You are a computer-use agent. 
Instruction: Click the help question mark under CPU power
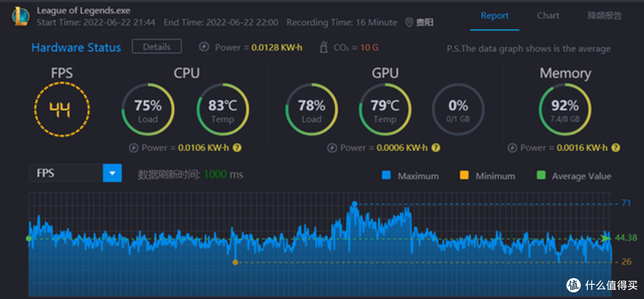237,147
